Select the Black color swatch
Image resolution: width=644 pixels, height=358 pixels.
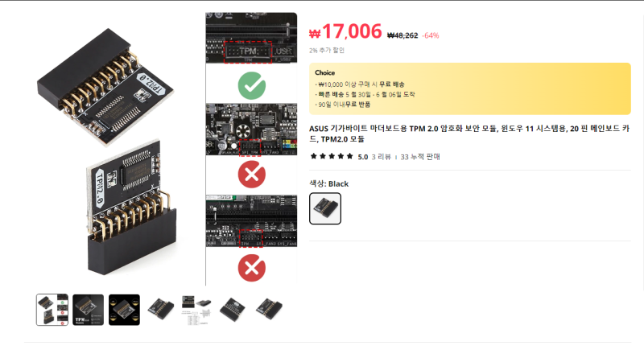325,208
